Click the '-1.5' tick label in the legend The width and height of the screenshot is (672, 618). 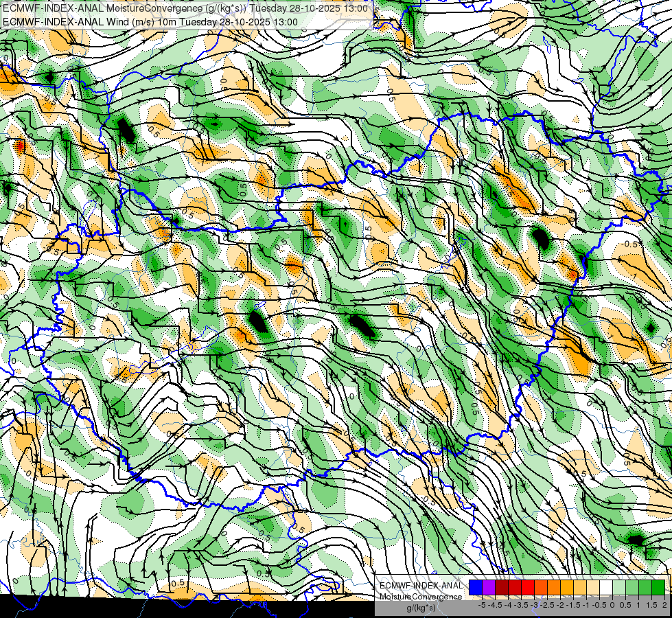tap(573, 605)
